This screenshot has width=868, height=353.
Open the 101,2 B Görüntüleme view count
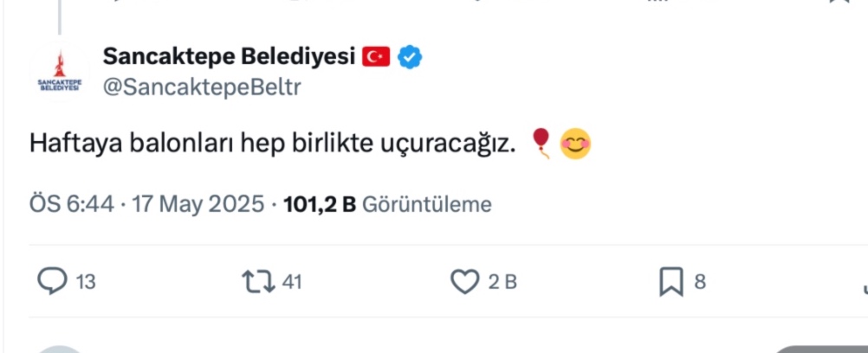pos(387,205)
